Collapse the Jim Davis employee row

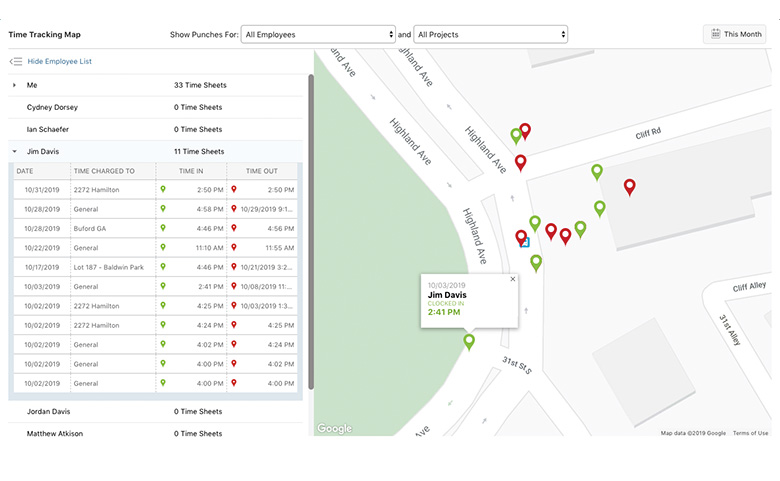[14, 151]
